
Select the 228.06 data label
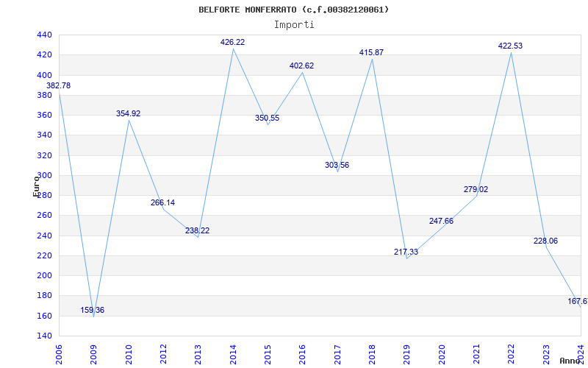545,241
